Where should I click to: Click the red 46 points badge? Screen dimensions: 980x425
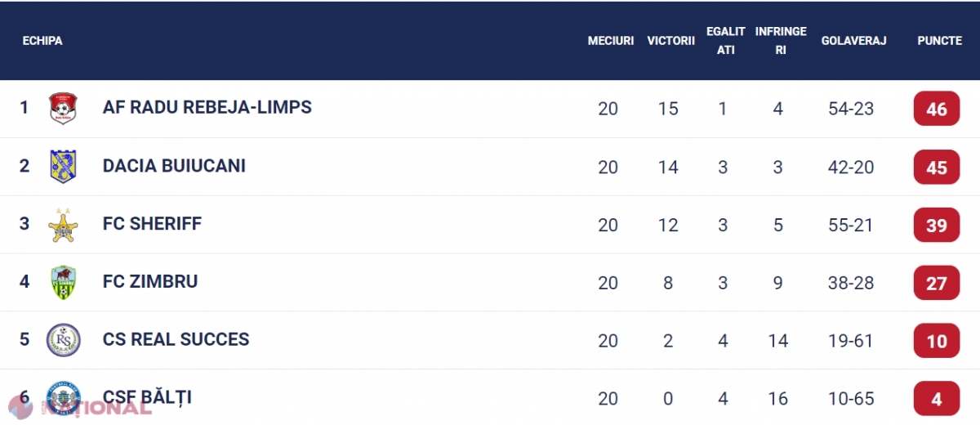click(x=936, y=109)
